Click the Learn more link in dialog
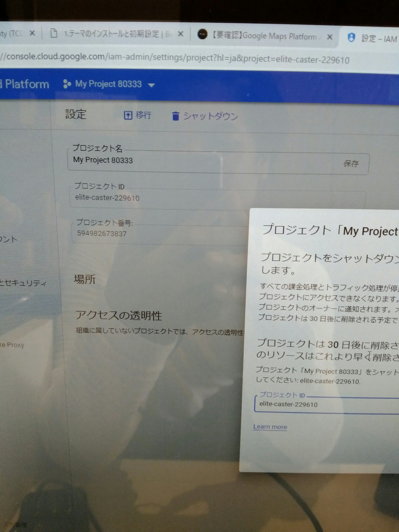The width and height of the screenshot is (399, 532). (270, 427)
